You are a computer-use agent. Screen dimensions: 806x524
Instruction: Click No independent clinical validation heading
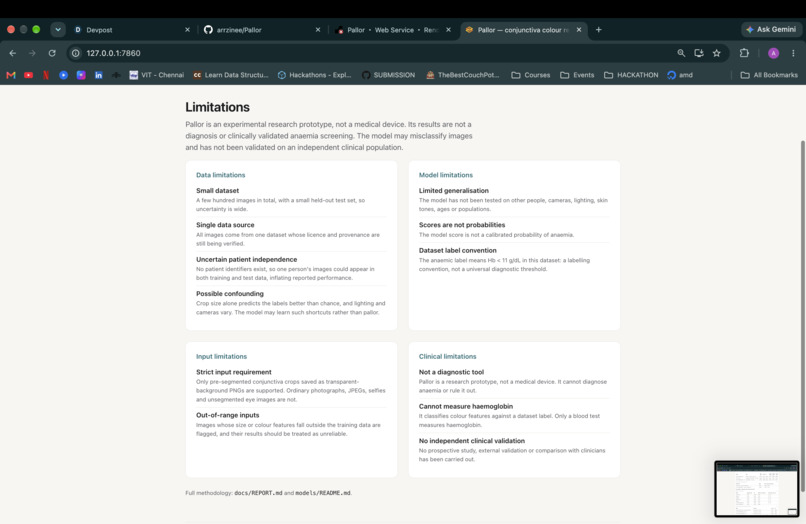click(x=471, y=441)
